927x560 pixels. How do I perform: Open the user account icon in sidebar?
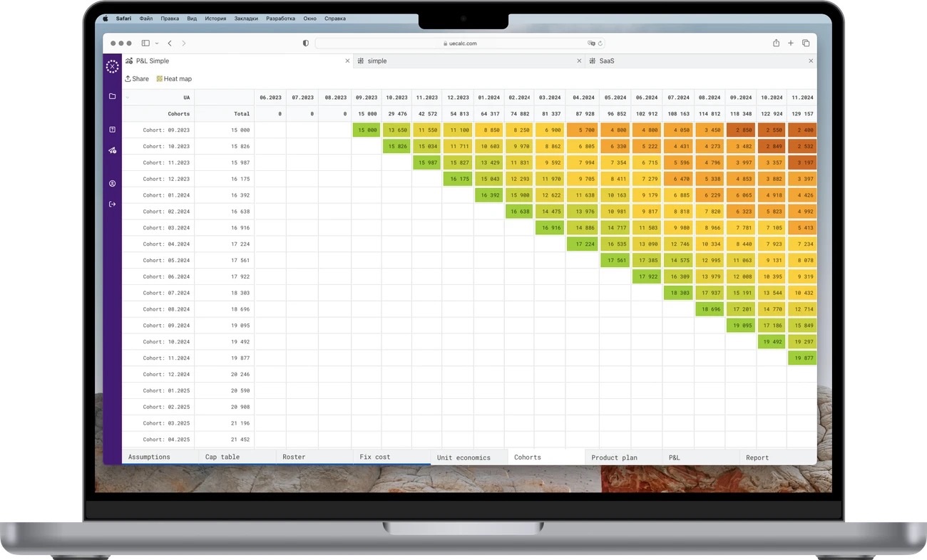tap(112, 184)
